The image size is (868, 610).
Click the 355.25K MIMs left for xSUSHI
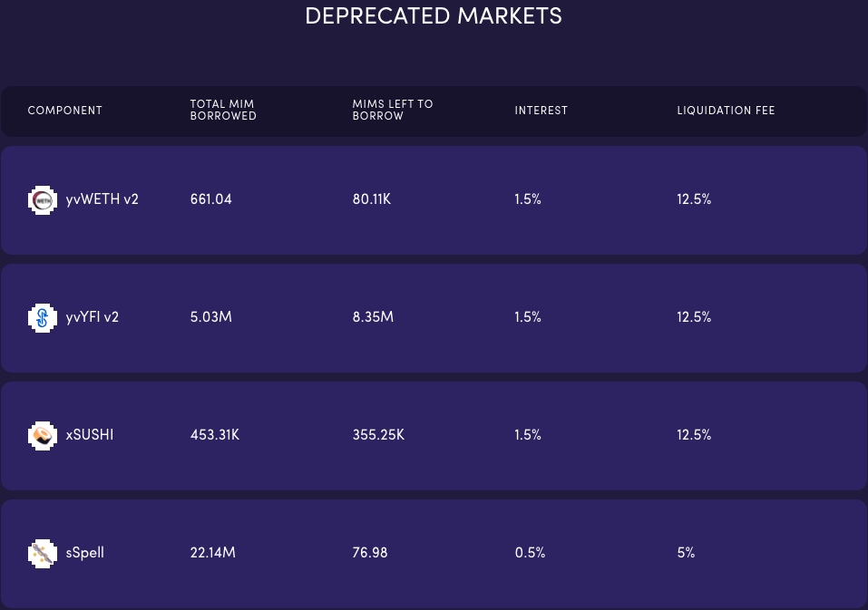pyautogui.click(x=378, y=435)
